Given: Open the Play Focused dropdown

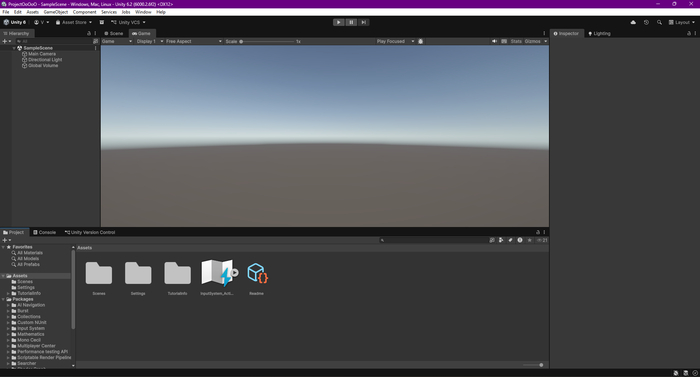Looking at the screenshot, I should (x=395, y=41).
